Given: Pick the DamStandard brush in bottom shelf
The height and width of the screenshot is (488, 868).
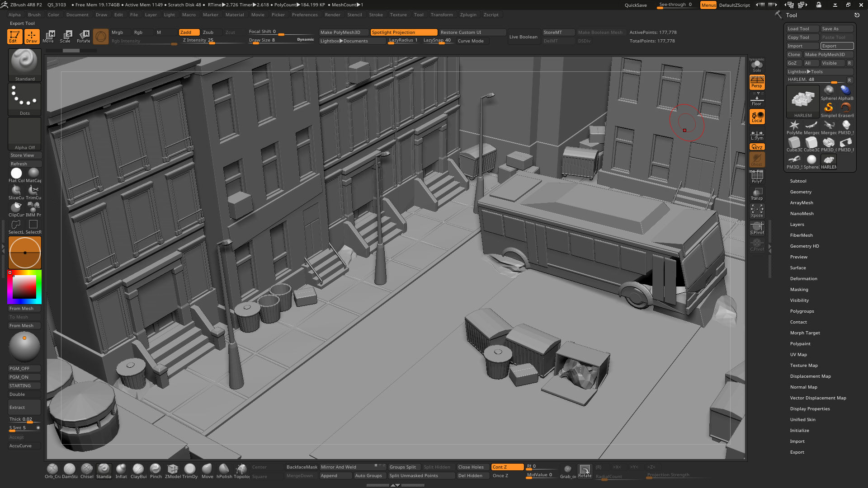Looking at the screenshot, I should [x=70, y=470].
